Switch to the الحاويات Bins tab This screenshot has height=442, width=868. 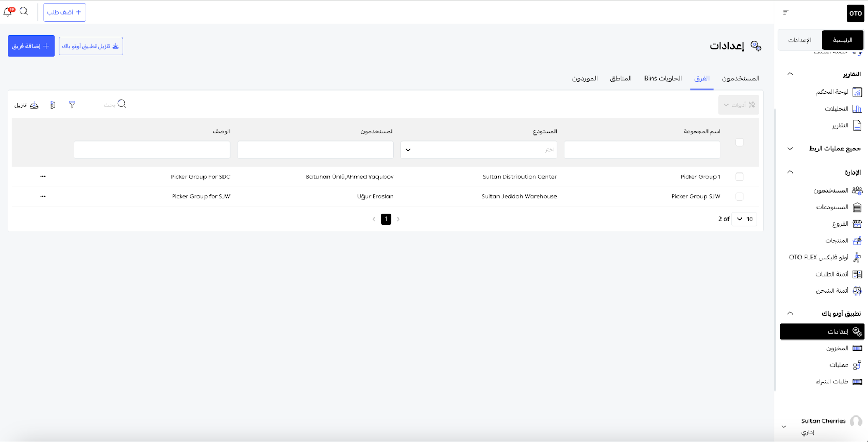[x=663, y=79]
